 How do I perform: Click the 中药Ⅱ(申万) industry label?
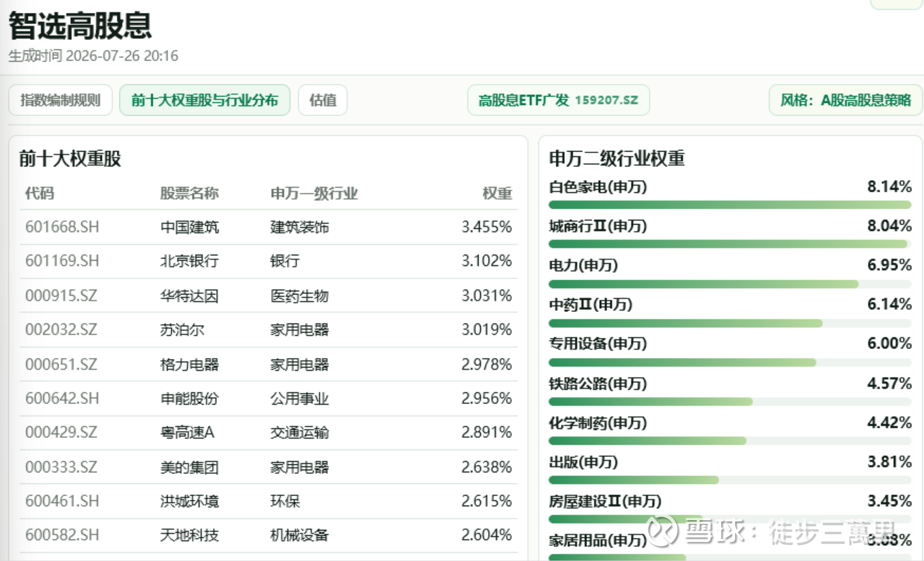click(x=591, y=304)
